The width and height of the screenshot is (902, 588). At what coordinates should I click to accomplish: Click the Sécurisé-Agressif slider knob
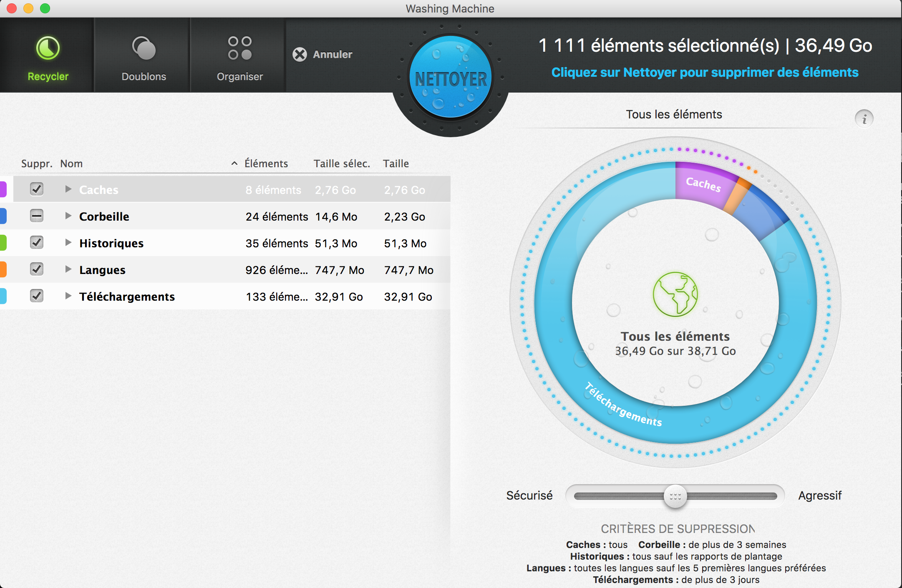coord(675,496)
